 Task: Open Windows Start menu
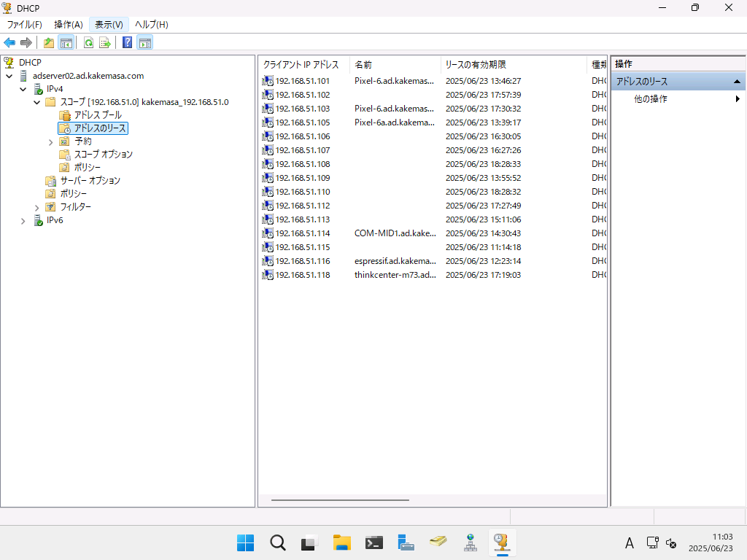click(x=245, y=542)
